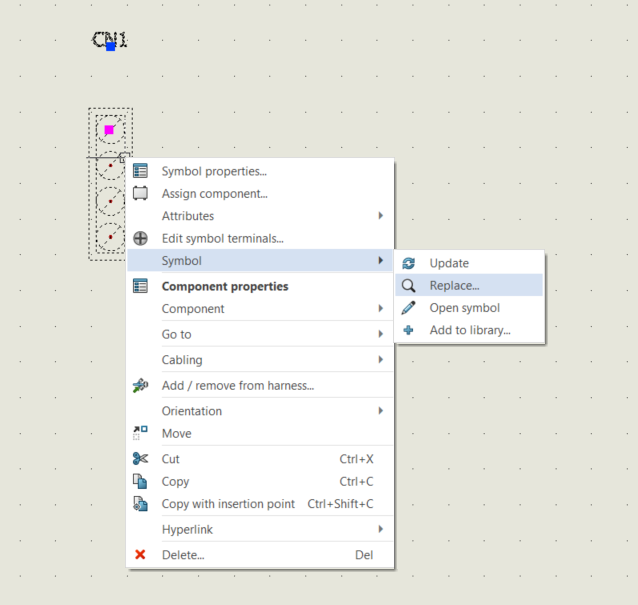Image resolution: width=638 pixels, height=605 pixels.
Task: Click the Ctrl+X shortcut text
Action: point(356,459)
